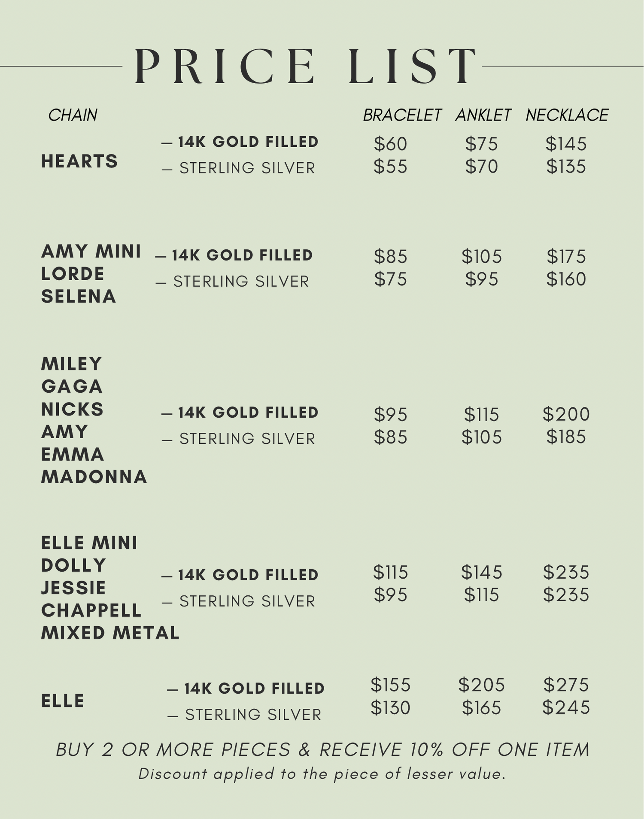Screen dimensions: 644x819
Task: Click the MIXED METAL chain label
Action: [x=110, y=633]
